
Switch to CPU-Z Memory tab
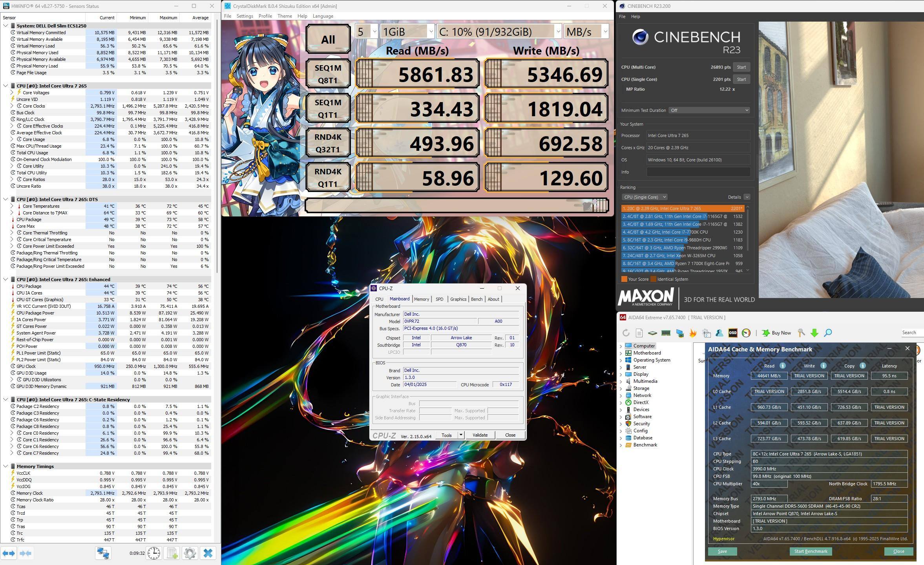421,299
